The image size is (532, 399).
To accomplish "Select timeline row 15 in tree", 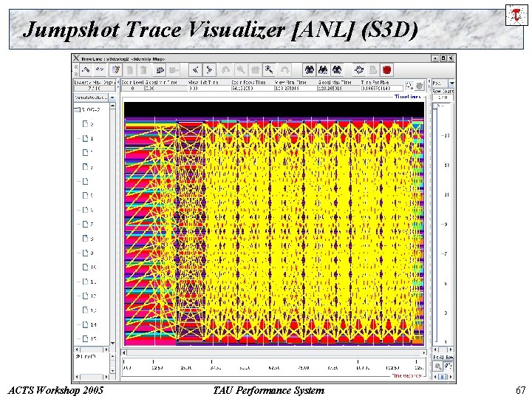I will (x=89, y=338).
